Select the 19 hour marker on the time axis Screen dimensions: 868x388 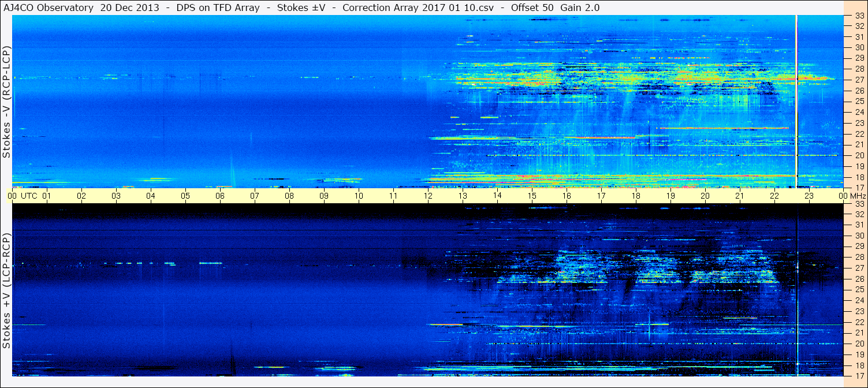(x=670, y=196)
